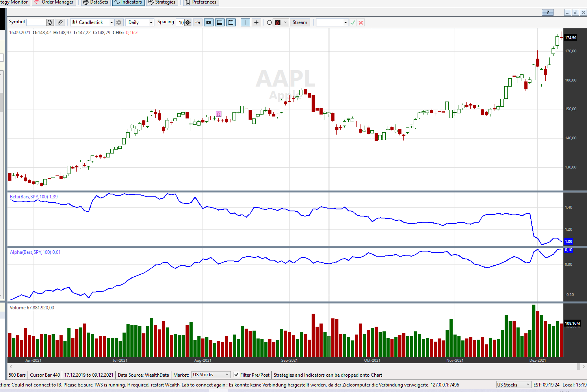Expand the dropdown arrow beside flame icon

click(x=286, y=22)
